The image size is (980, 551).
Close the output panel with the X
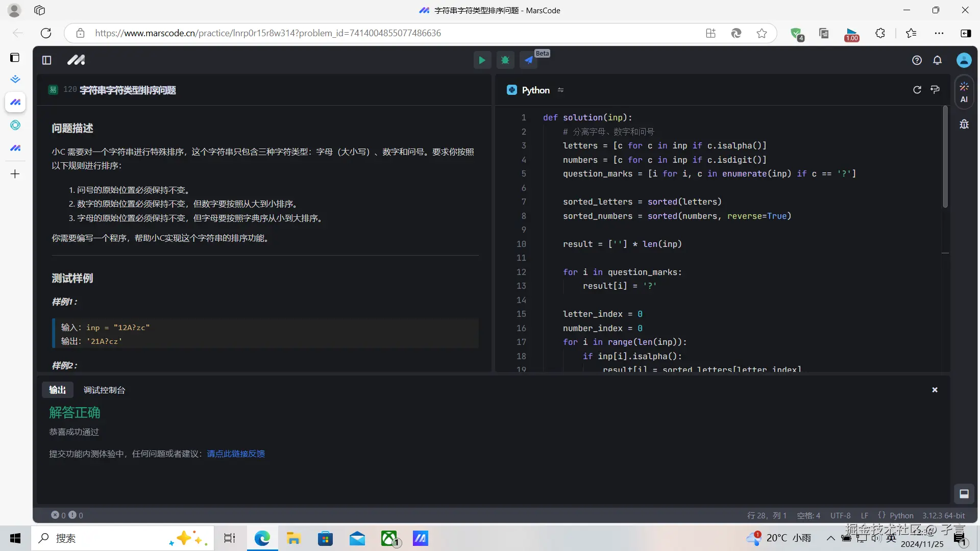pos(935,390)
